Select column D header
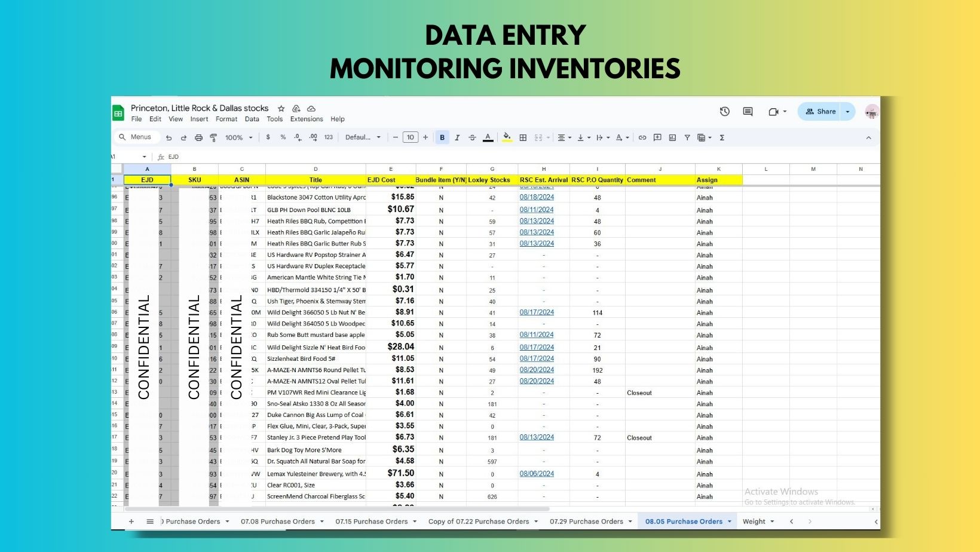Screen dimensions: 980x552 coord(316,169)
